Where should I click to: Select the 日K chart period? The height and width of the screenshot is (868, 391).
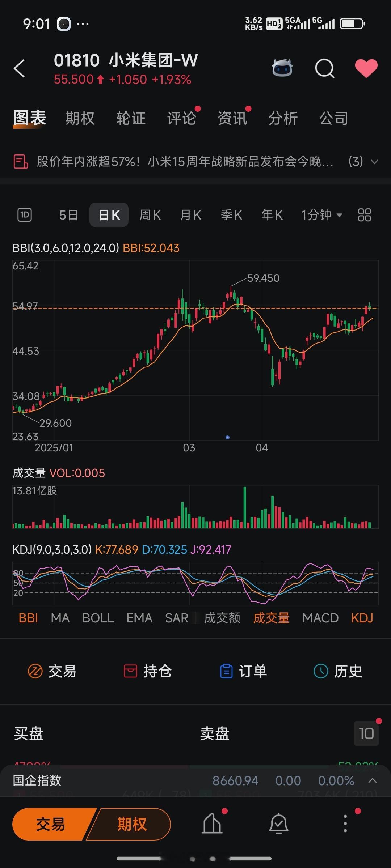109,215
